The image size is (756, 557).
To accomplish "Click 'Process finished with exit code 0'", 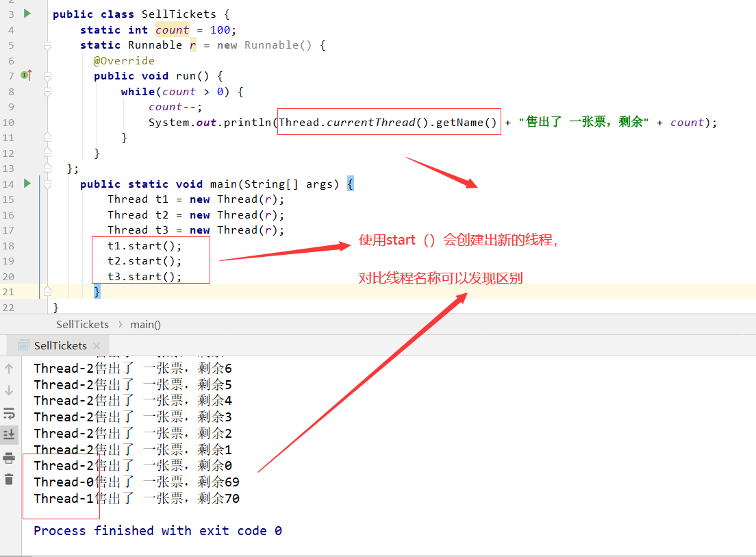I will point(157,531).
